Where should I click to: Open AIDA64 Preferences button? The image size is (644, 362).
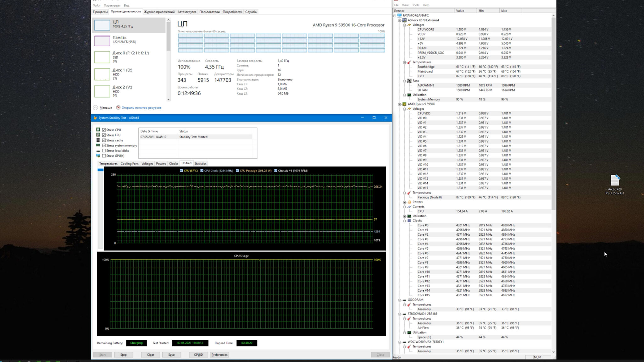click(x=219, y=354)
